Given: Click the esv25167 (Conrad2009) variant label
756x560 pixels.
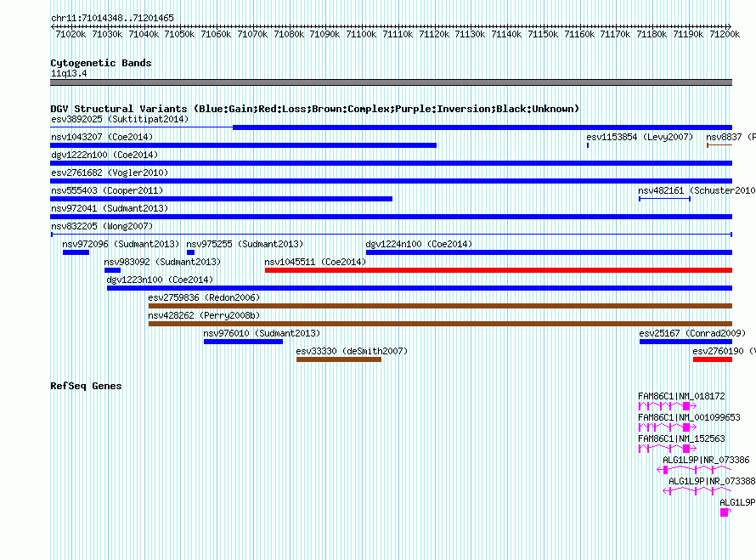Looking at the screenshot, I should click(692, 333).
